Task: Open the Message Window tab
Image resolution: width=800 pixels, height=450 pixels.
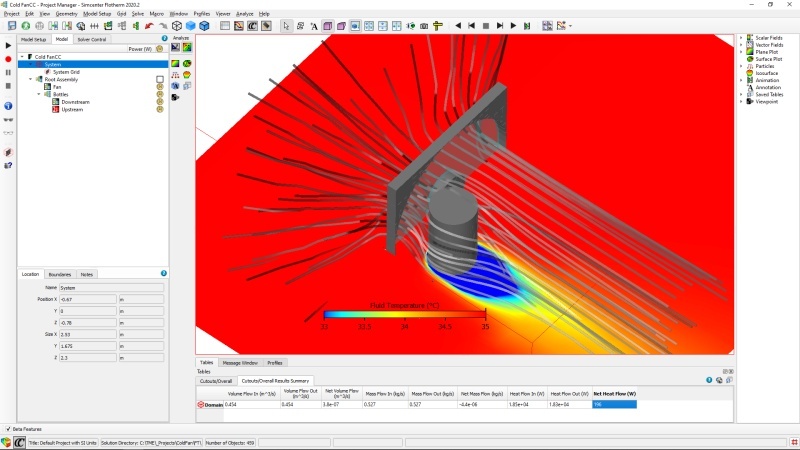Action: 240,362
